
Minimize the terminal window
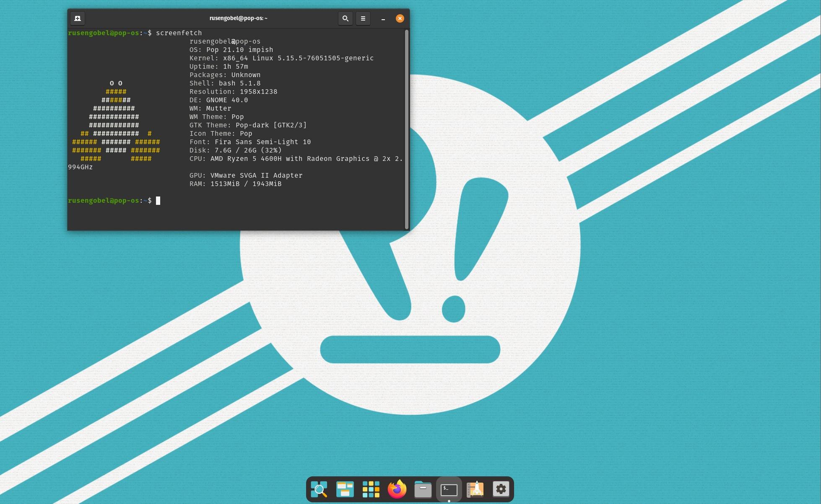pos(383,18)
